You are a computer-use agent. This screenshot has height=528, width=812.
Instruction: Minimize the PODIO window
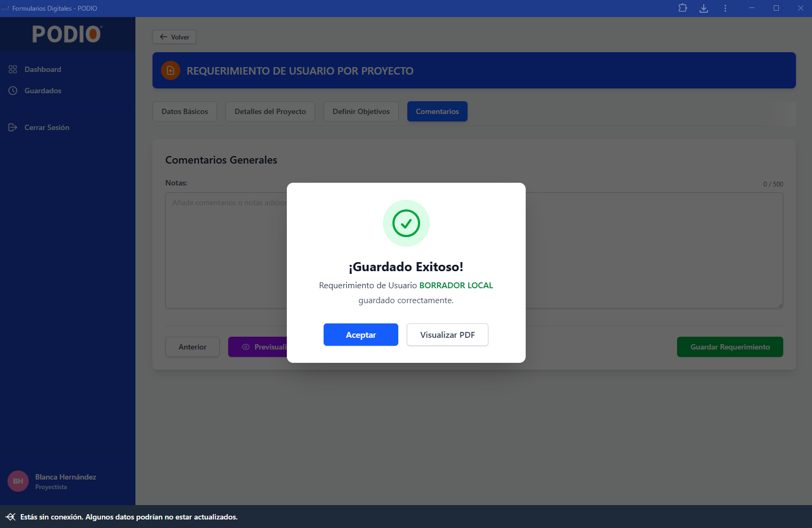tap(752, 8)
